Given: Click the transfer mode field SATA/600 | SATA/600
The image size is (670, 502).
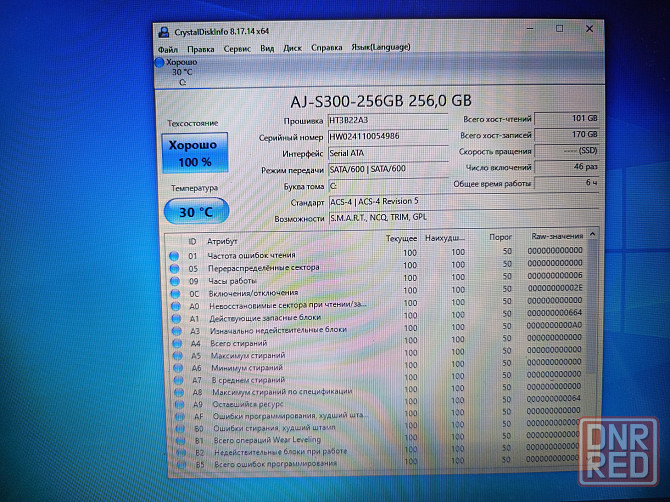Looking at the screenshot, I should click(x=388, y=169).
